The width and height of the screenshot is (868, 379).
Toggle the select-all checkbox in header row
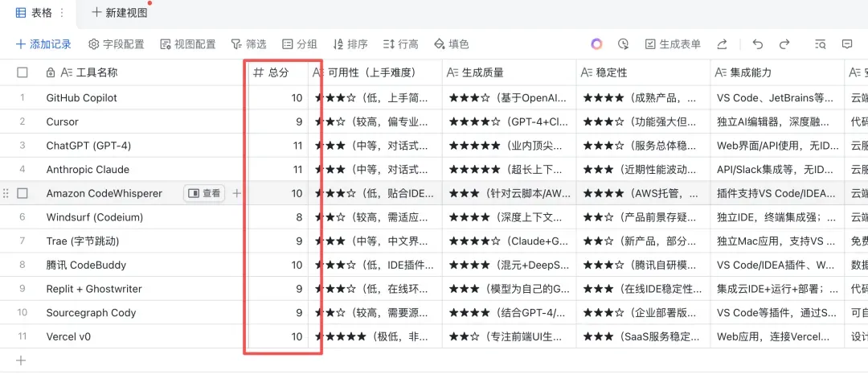(x=23, y=72)
